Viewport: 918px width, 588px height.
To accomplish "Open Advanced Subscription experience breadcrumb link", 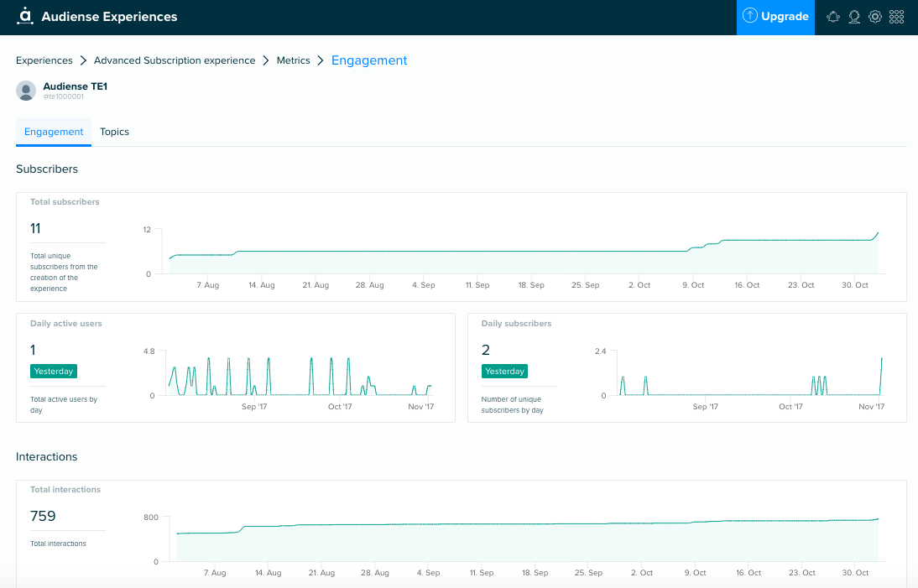I will tap(175, 60).
